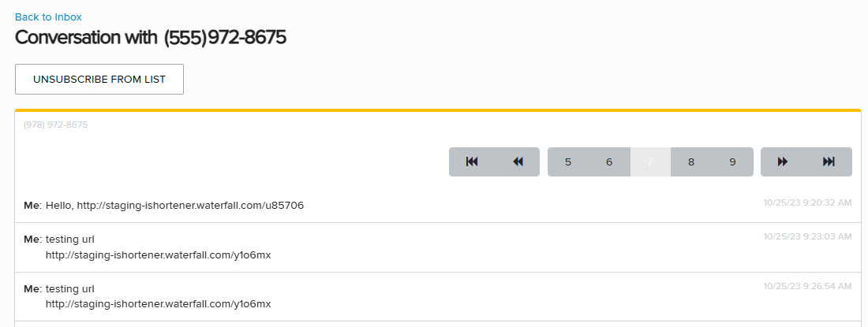Click the 9:20:32 AM timestamp

807,203
